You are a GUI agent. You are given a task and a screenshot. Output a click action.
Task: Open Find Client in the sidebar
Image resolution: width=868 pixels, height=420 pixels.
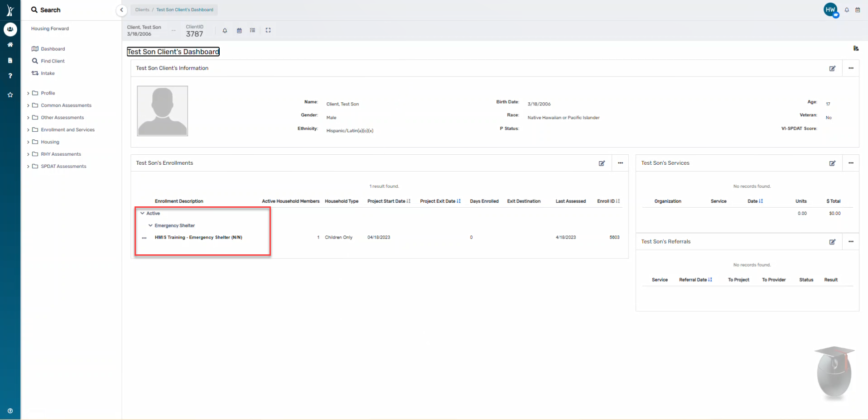point(53,61)
